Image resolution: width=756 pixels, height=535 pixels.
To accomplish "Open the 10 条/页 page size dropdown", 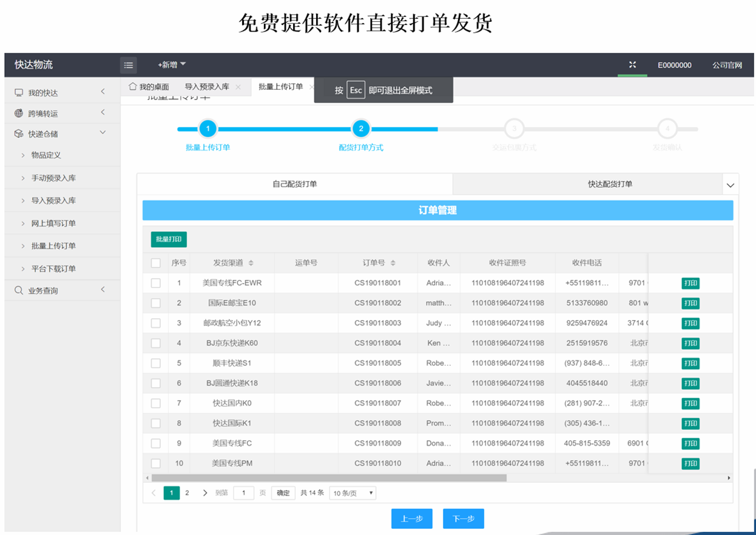I will [x=353, y=493].
